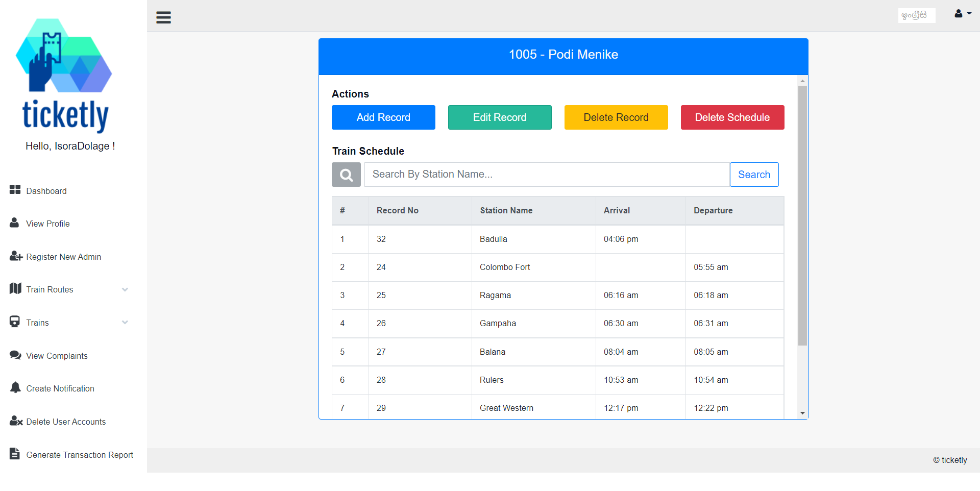Expand the Train Routes submenu chevron
The height and width of the screenshot is (491, 980).
coord(125,289)
